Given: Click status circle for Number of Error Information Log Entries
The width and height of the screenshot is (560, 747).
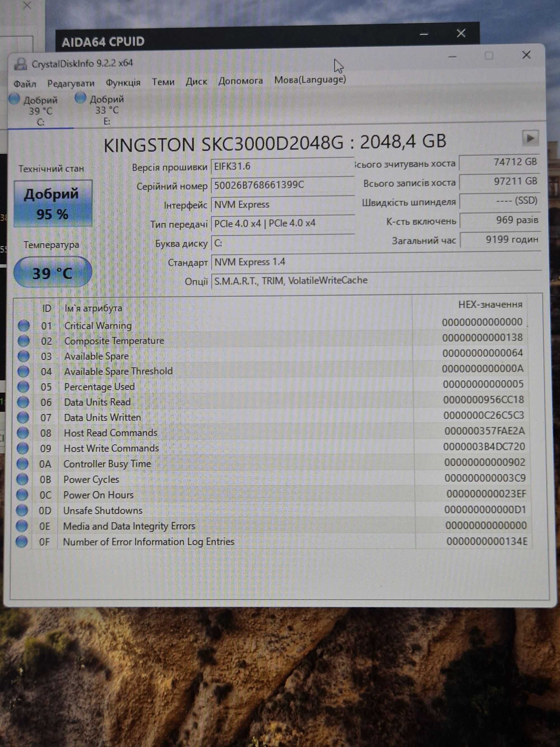Looking at the screenshot, I should (x=22, y=542).
